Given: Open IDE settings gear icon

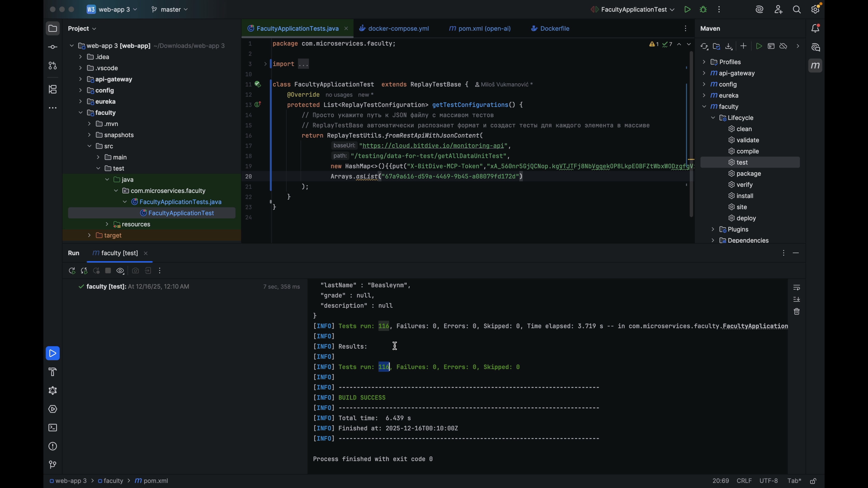Looking at the screenshot, I should [x=816, y=9].
